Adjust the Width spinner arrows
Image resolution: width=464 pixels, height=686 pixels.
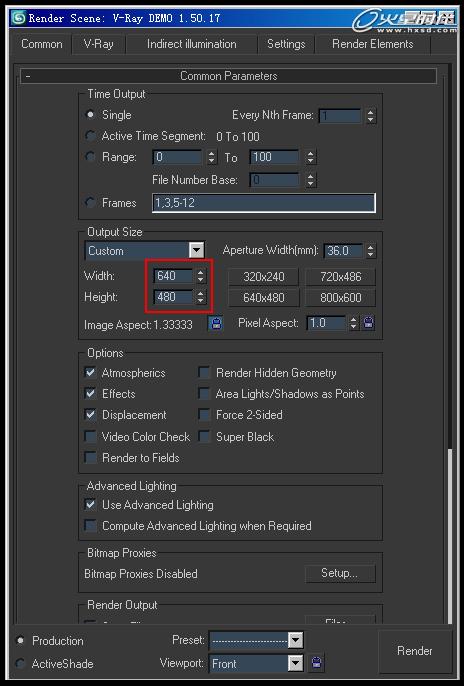click(200, 276)
